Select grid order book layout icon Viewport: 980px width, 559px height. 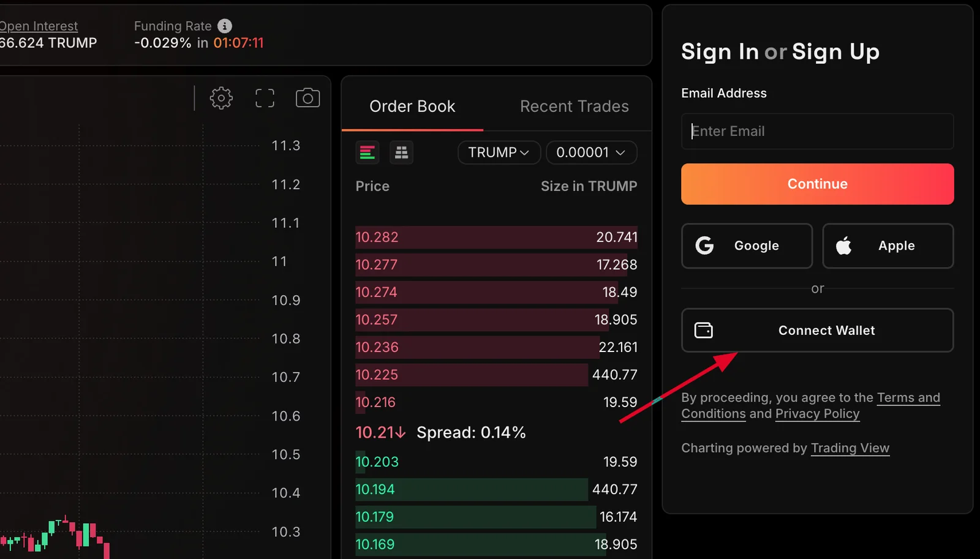click(x=402, y=152)
